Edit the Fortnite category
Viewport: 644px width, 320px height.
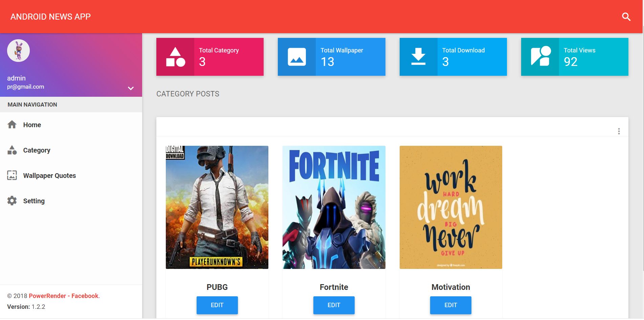click(334, 305)
